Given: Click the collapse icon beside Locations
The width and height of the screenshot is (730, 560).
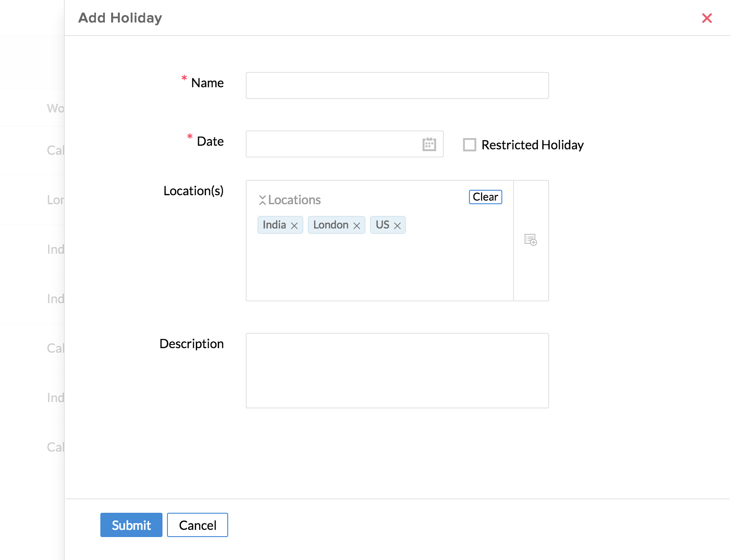Looking at the screenshot, I should pos(262,200).
